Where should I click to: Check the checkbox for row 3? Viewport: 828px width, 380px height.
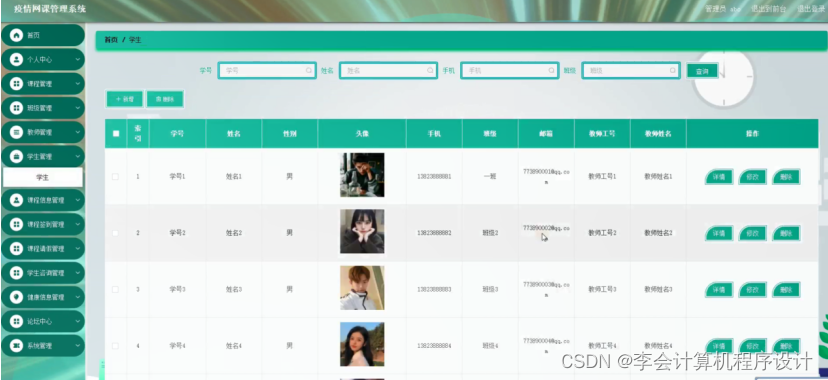(115, 289)
